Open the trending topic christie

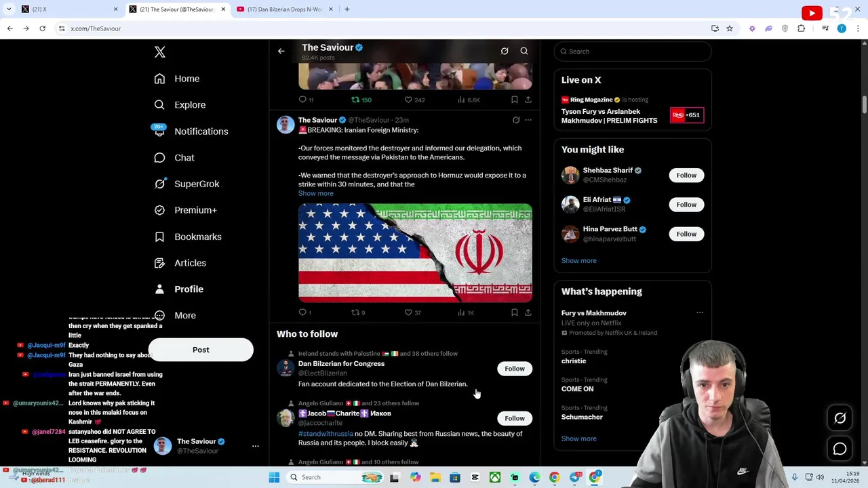pyautogui.click(x=574, y=361)
